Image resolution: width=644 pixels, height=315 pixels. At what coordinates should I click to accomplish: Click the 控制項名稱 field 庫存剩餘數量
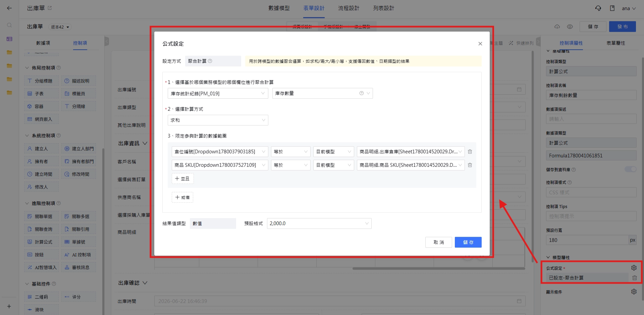point(591,95)
